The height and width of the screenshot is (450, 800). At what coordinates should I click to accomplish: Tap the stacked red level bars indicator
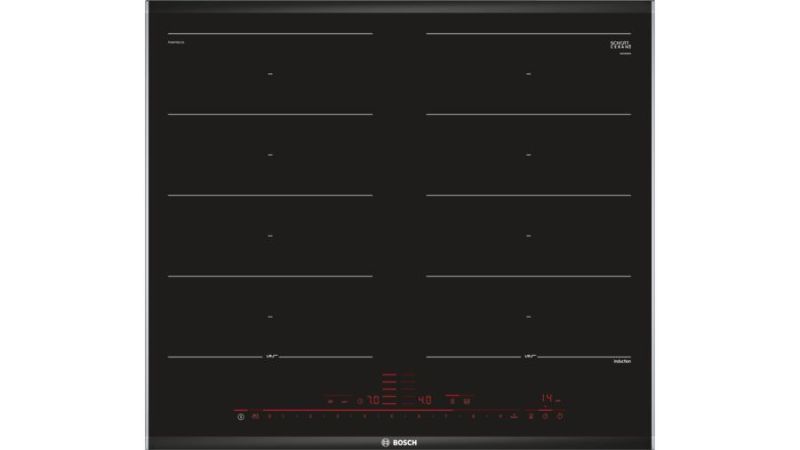pos(390,386)
